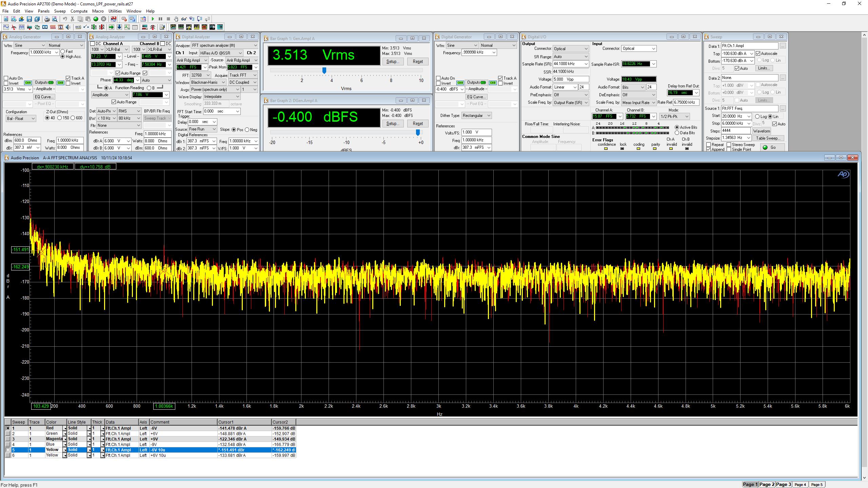Click the DCX panel toolbar icon
This screenshot has width=868, height=488.
pyautogui.click(x=78, y=27)
